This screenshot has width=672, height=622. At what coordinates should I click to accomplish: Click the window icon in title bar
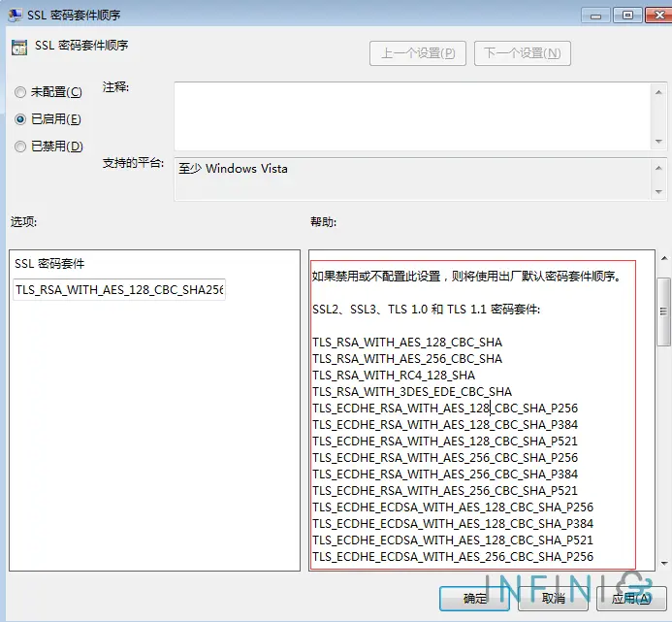click(16, 15)
